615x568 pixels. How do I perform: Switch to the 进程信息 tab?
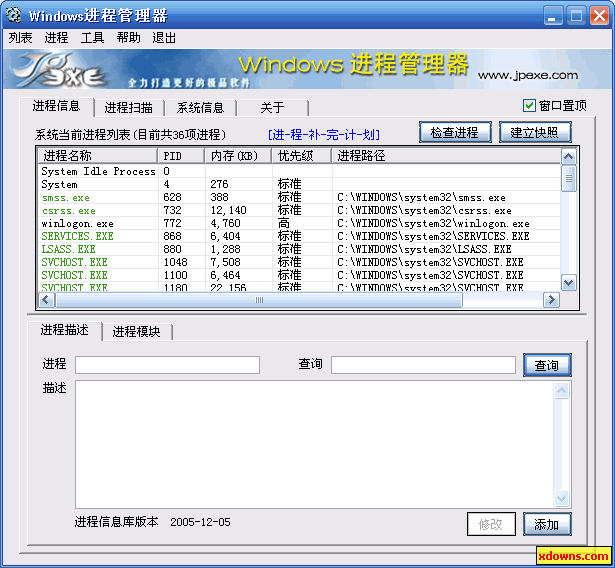pos(56,106)
